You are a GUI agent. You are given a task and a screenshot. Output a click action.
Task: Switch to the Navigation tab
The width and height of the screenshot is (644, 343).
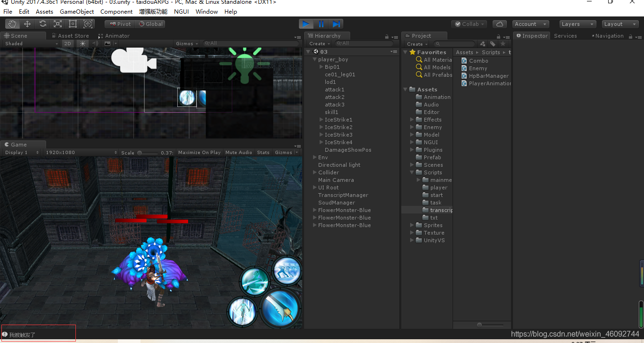(x=607, y=36)
